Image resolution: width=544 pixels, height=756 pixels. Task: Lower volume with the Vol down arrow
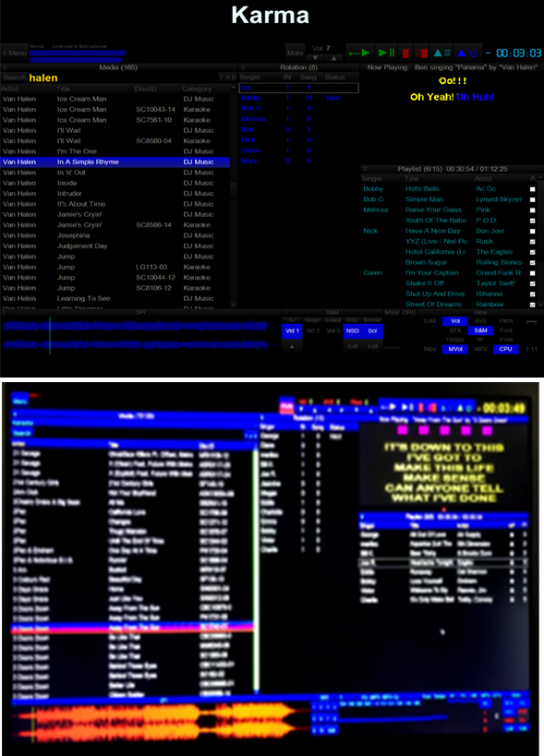point(315,58)
